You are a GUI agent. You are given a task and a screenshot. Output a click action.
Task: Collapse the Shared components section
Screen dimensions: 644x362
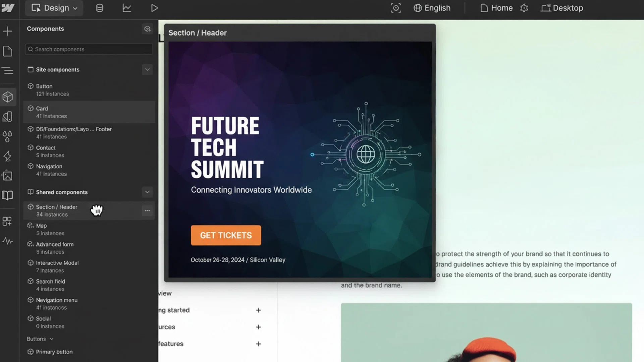coord(147,192)
